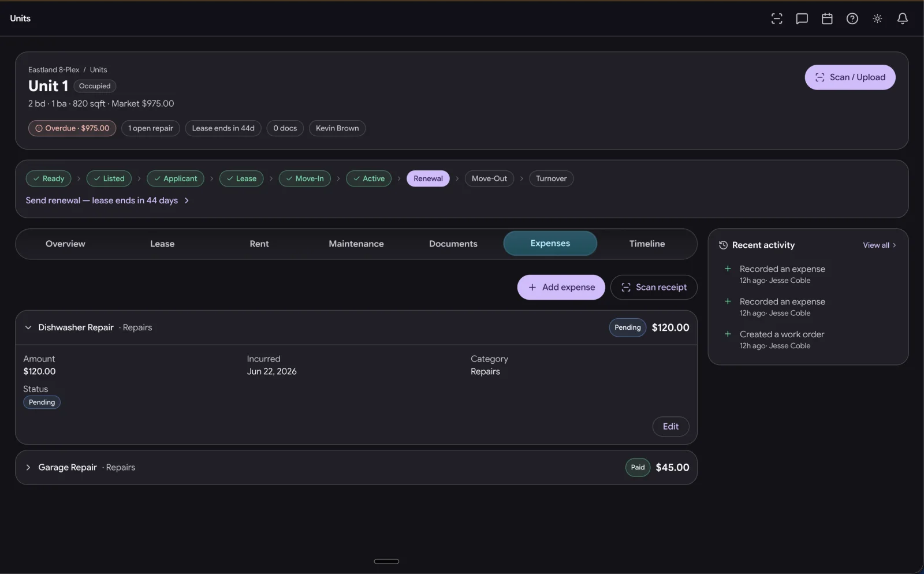This screenshot has width=924, height=574.
Task: Switch to the Rent tab
Action: [x=259, y=244]
